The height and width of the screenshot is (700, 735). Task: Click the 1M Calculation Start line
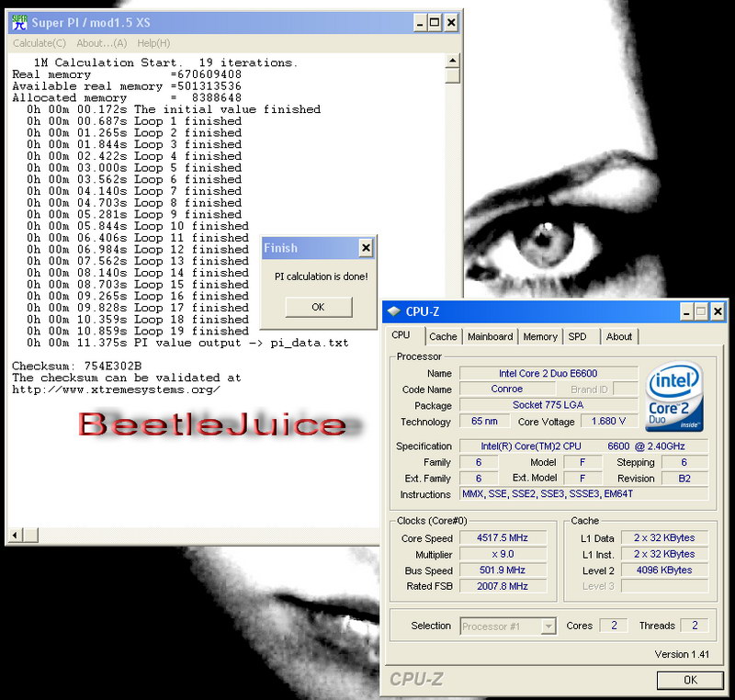pos(165,62)
